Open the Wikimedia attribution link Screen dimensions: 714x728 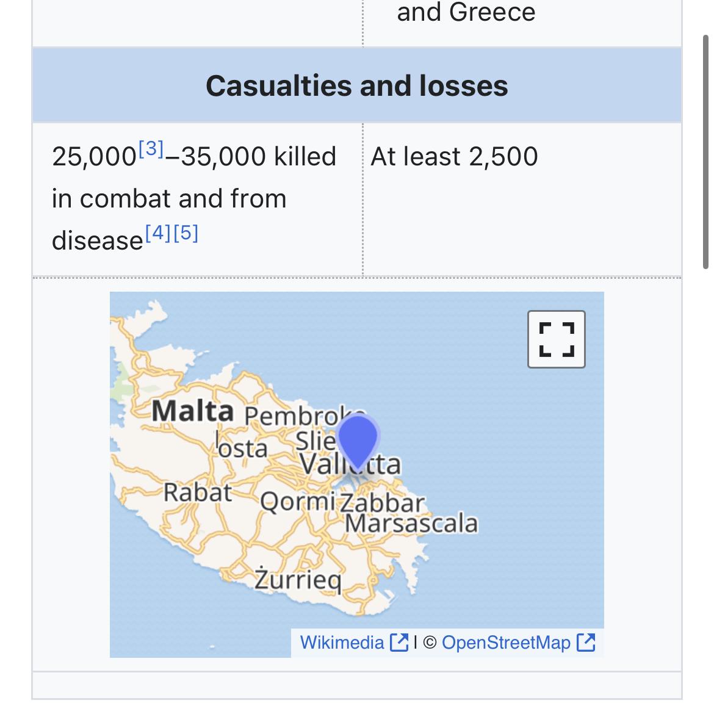[x=342, y=642]
